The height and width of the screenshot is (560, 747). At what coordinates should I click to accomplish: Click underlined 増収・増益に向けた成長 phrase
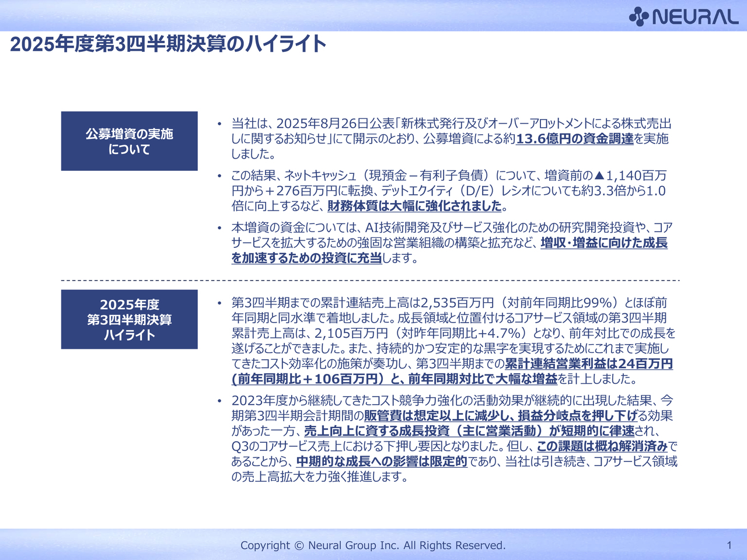coord(603,243)
